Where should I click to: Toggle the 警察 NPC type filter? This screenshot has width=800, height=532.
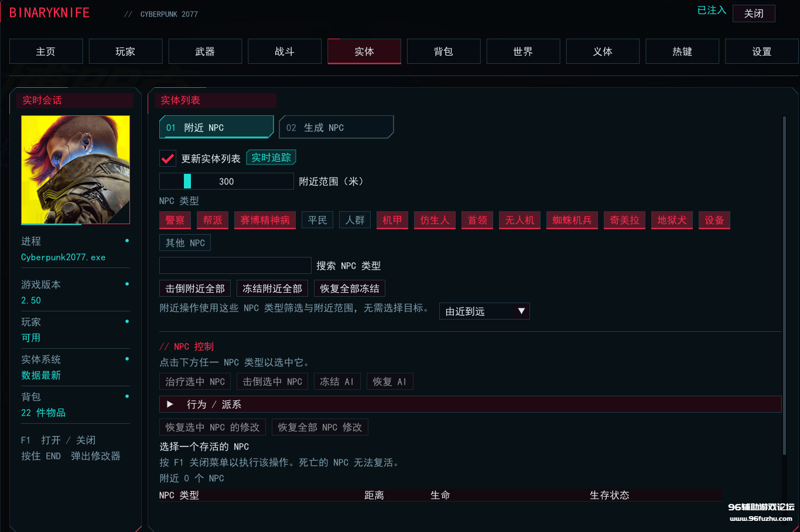(x=175, y=220)
